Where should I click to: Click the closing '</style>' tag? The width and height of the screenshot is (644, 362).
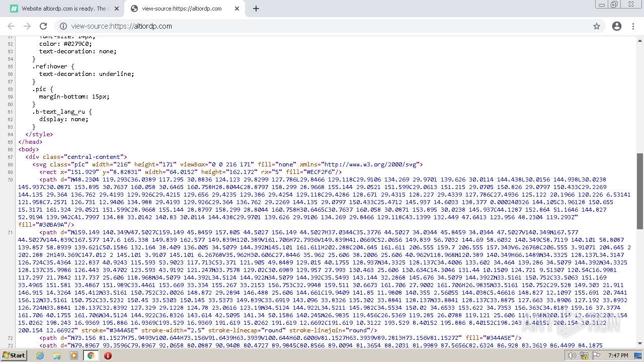39,134
